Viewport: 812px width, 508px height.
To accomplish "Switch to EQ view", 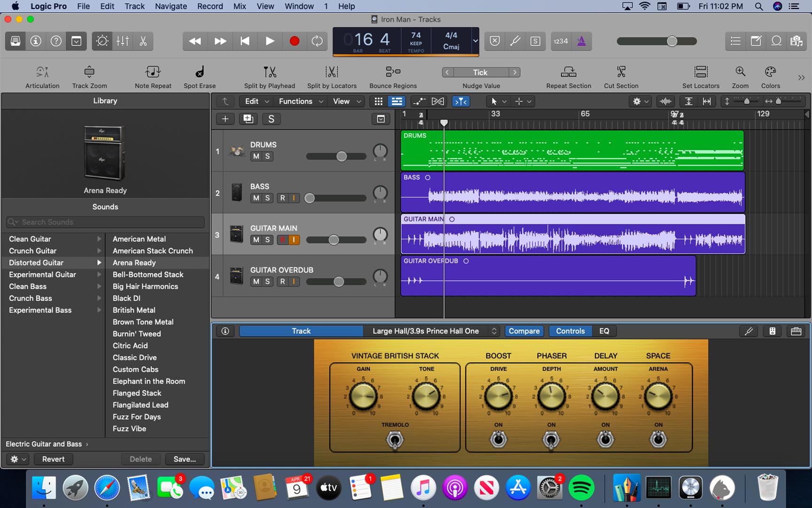I will coord(604,331).
